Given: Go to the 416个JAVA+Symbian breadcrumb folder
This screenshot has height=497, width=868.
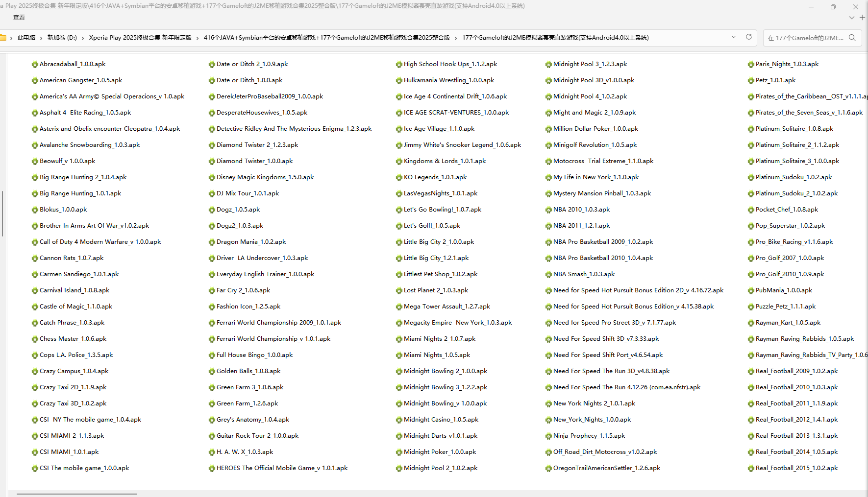Looking at the screenshot, I should coord(327,38).
